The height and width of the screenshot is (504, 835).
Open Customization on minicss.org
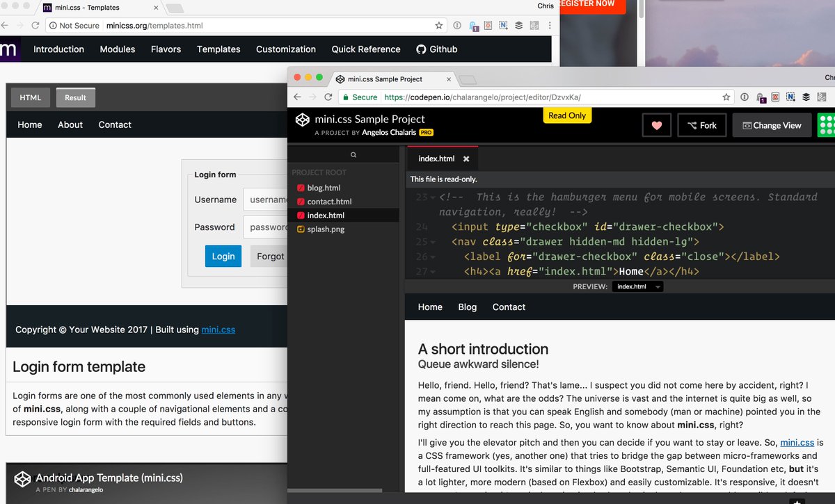(286, 49)
